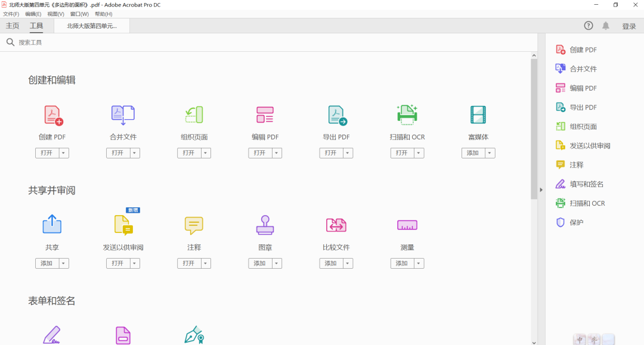The image size is (644, 345).
Task: Click 添加 button under 富媒体
Action: tap(473, 153)
